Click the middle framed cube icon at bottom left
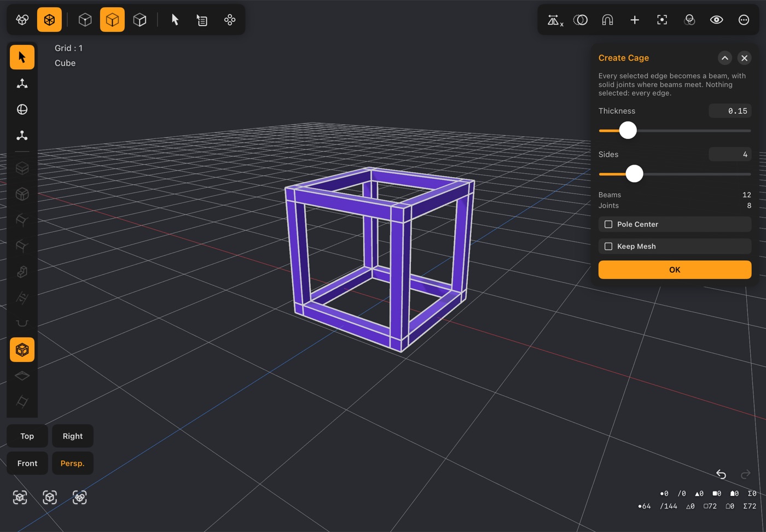The height and width of the screenshot is (532, 766). coord(50,497)
